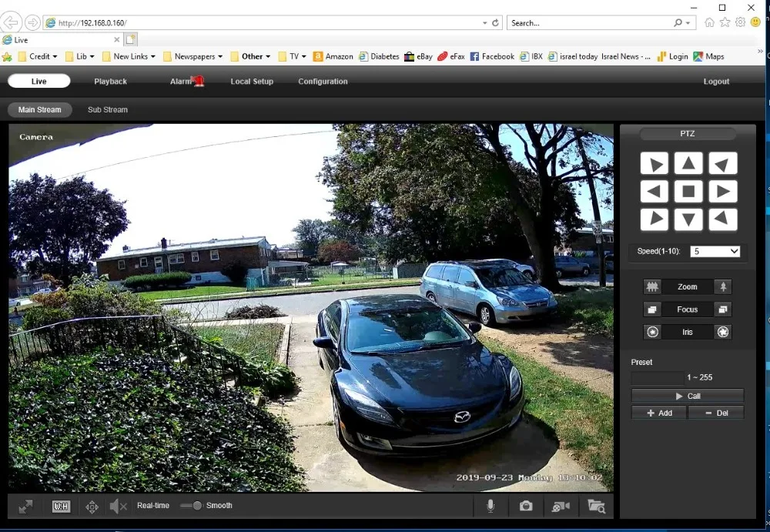Open the Speed(1-10) dropdown
Screen dimensions: 770x532
(715, 251)
